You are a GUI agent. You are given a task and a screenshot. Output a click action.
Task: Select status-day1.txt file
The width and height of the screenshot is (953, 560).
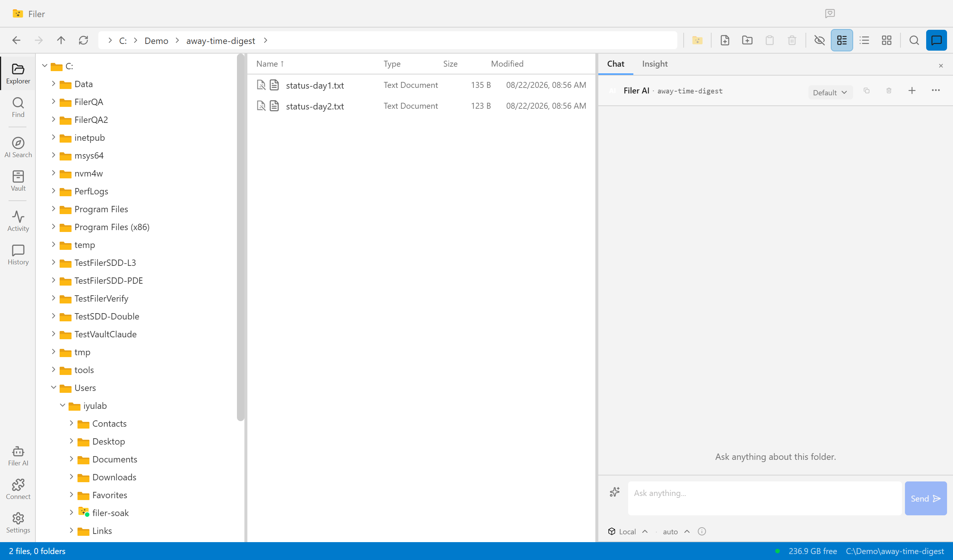click(x=421, y=85)
